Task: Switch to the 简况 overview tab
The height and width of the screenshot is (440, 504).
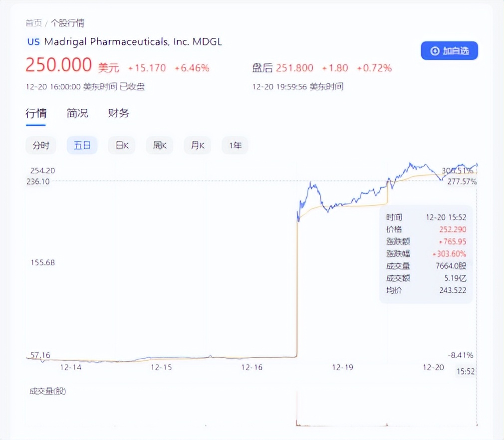Action: (x=77, y=113)
